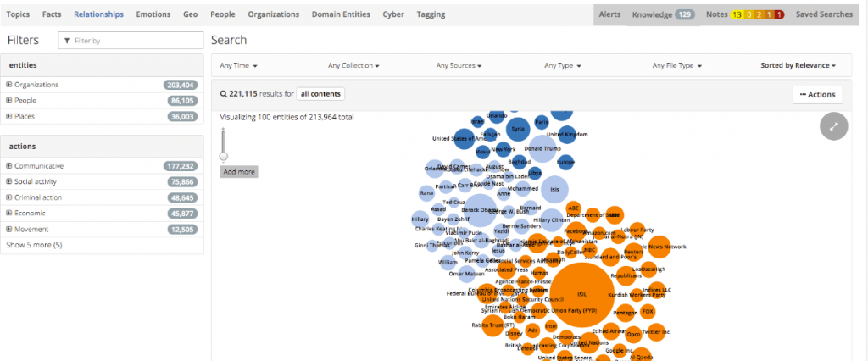Click the 36,003 Places count
This screenshot has height=361, width=868.
[x=183, y=116]
